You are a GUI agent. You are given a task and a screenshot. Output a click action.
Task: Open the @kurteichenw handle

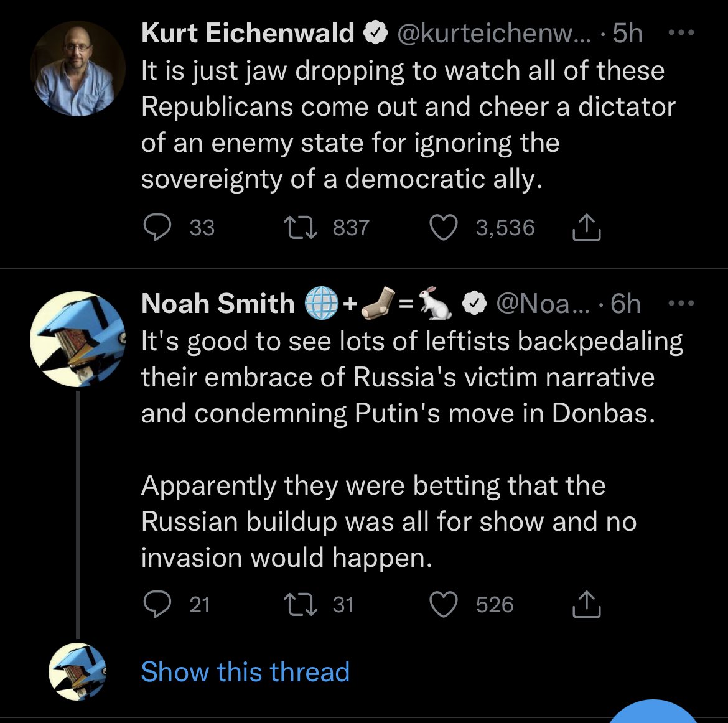tap(494, 34)
